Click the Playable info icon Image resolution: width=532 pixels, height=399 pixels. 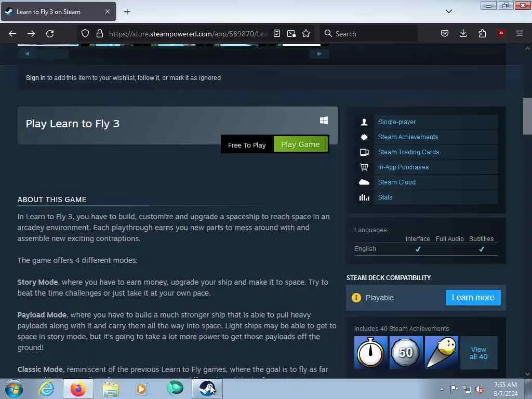(x=356, y=298)
